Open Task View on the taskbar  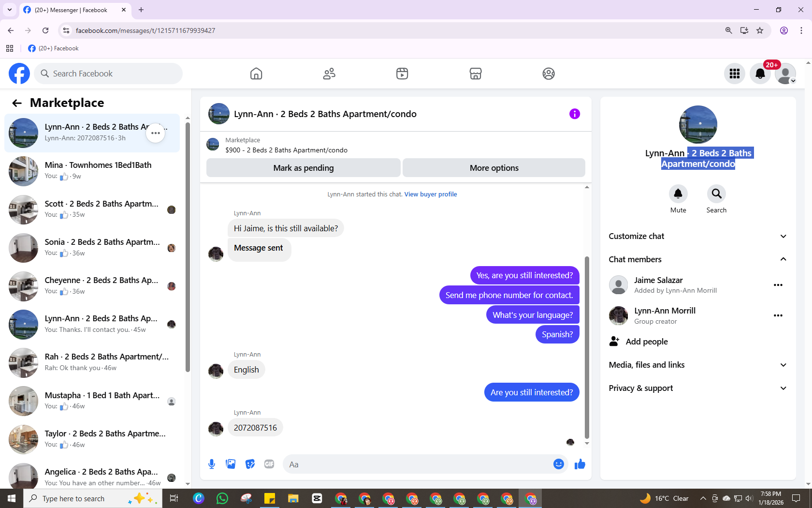174,498
